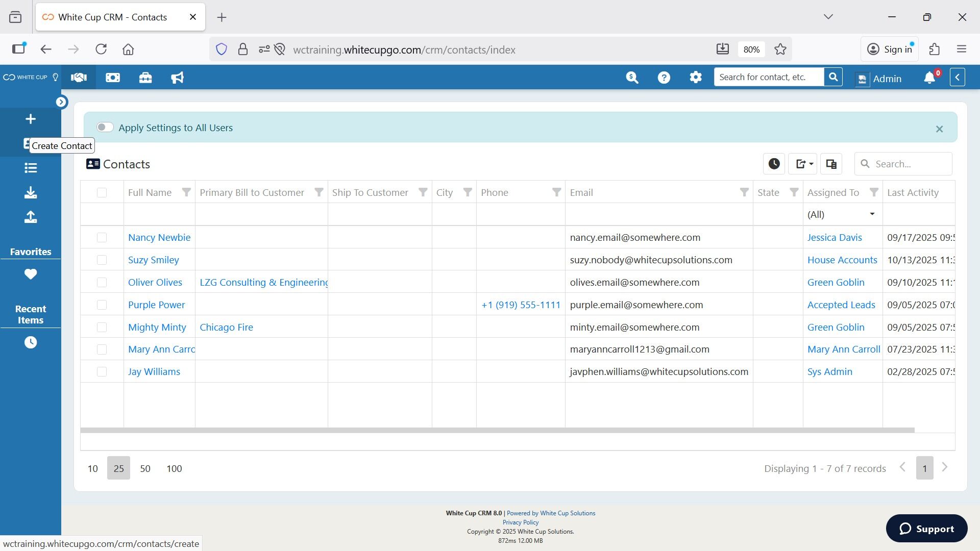This screenshot has width=980, height=551.
Task: Click the browser reload button
Action: tap(101, 49)
